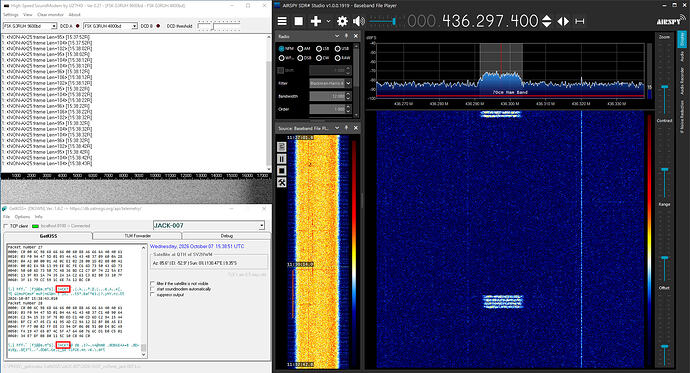Mute audio with the speaker icon

tap(359, 21)
